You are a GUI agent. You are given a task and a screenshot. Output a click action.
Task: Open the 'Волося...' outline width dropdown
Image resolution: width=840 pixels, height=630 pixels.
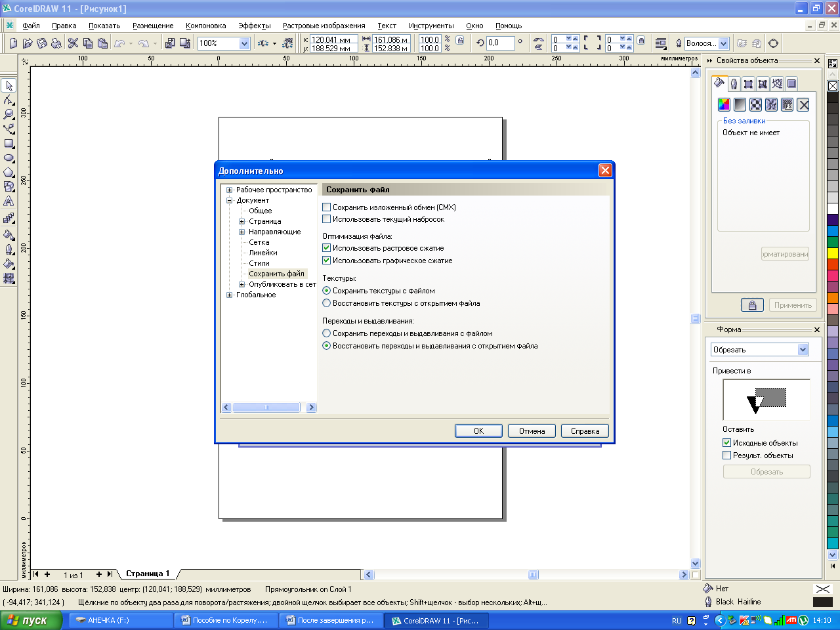click(724, 43)
